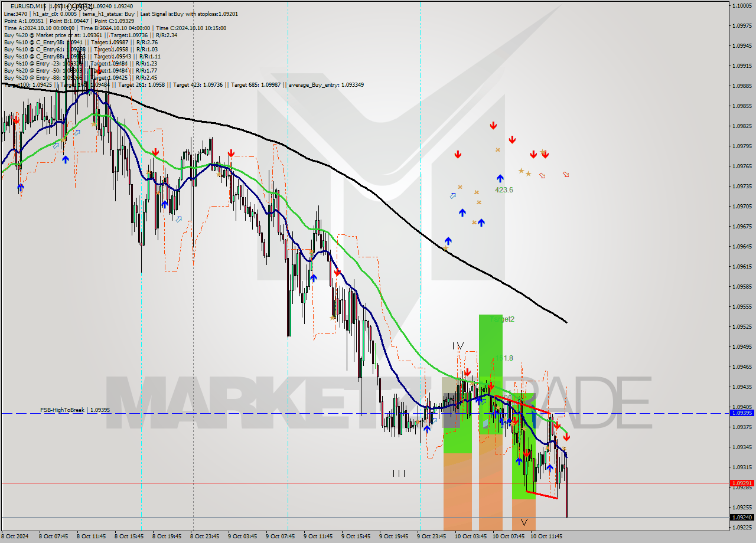Select 'average_Buy_entry: 1.093349' text
The width and height of the screenshot is (756, 543).
coord(327,84)
